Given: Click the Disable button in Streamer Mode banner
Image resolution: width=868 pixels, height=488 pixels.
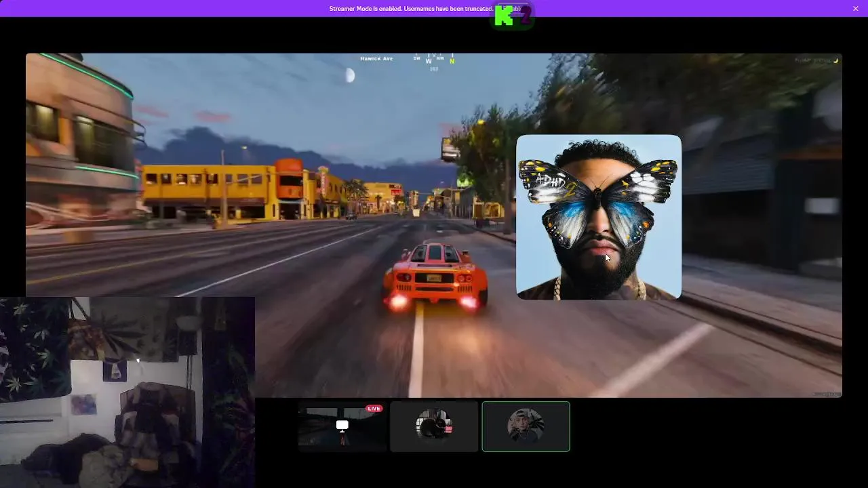Looking at the screenshot, I should pos(512,9).
